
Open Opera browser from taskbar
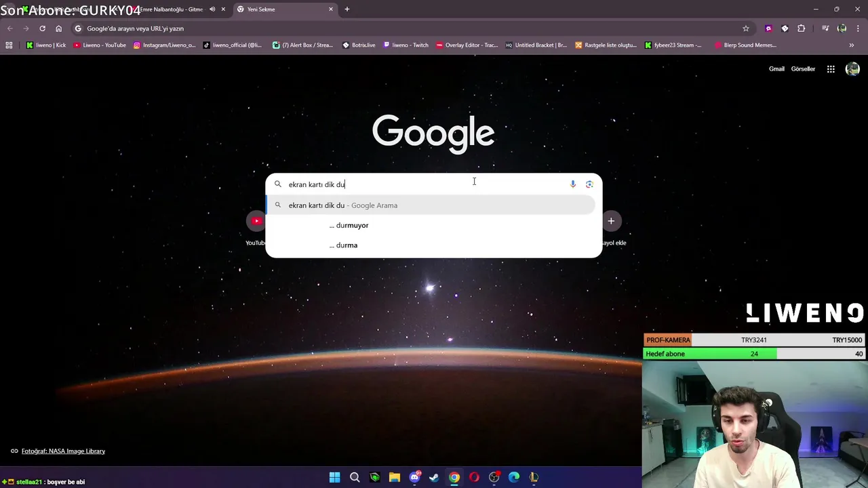474,477
